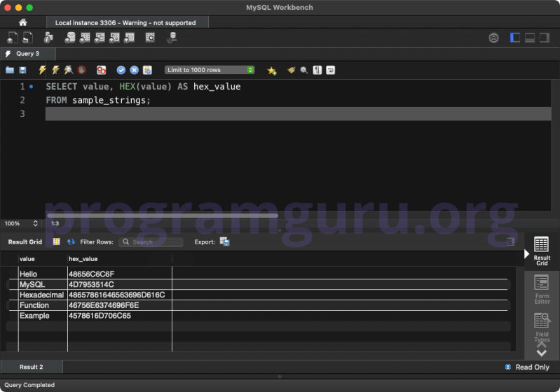Execute the query with lightning bolt
This screenshot has height=392, width=560.
pos(42,70)
